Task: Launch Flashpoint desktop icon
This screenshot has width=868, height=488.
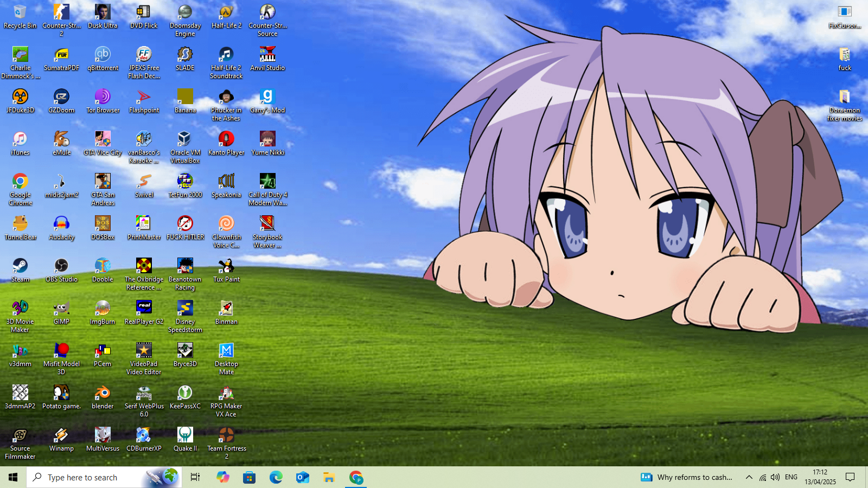Action: pos(144,101)
